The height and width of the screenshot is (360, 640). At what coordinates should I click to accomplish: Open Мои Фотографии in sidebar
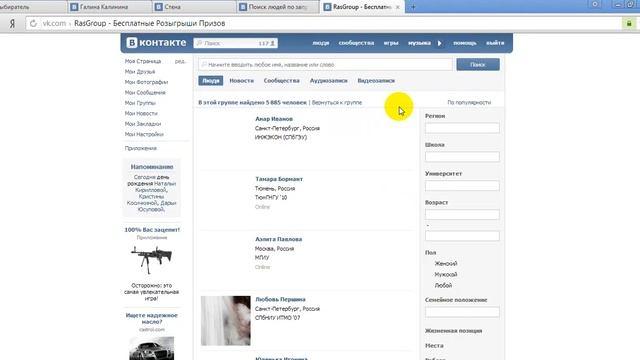(146, 82)
